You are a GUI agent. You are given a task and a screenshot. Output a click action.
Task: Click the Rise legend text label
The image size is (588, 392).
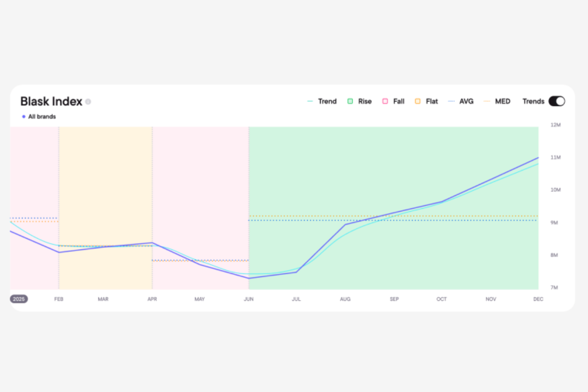(365, 101)
